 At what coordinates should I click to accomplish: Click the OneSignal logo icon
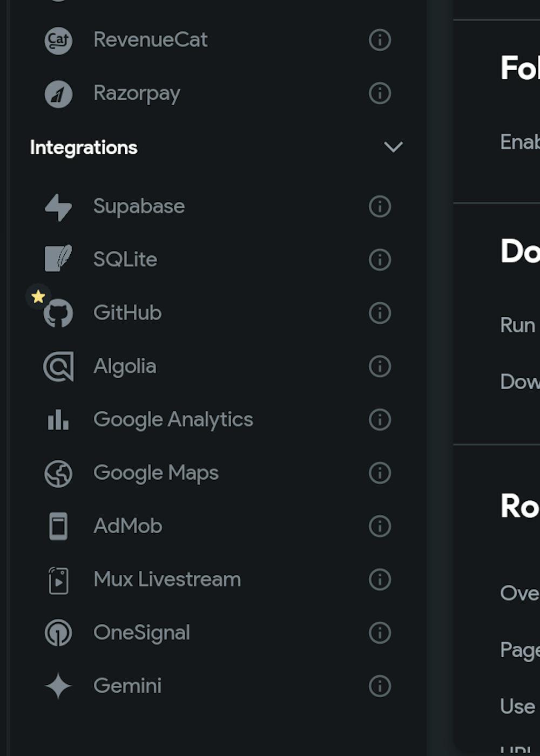click(58, 633)
